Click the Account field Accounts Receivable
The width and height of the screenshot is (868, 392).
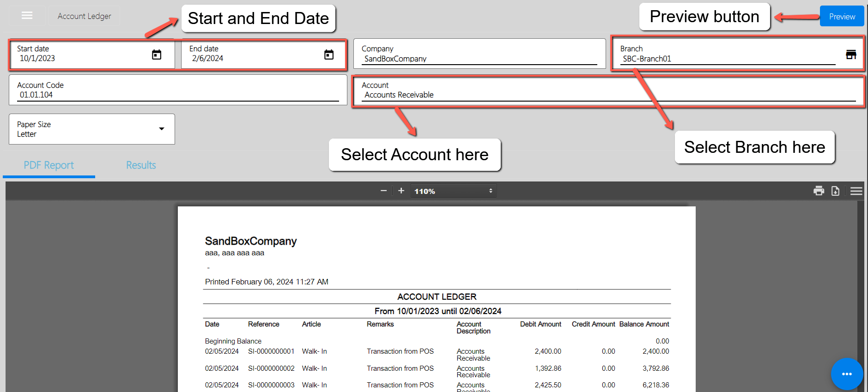(608, 90)
